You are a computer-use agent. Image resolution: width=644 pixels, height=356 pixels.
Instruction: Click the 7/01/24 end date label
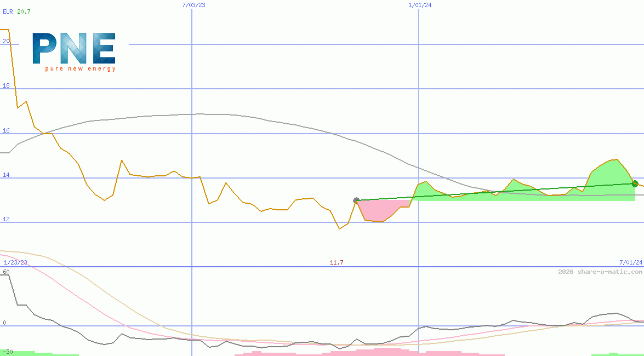coord(630,262)
